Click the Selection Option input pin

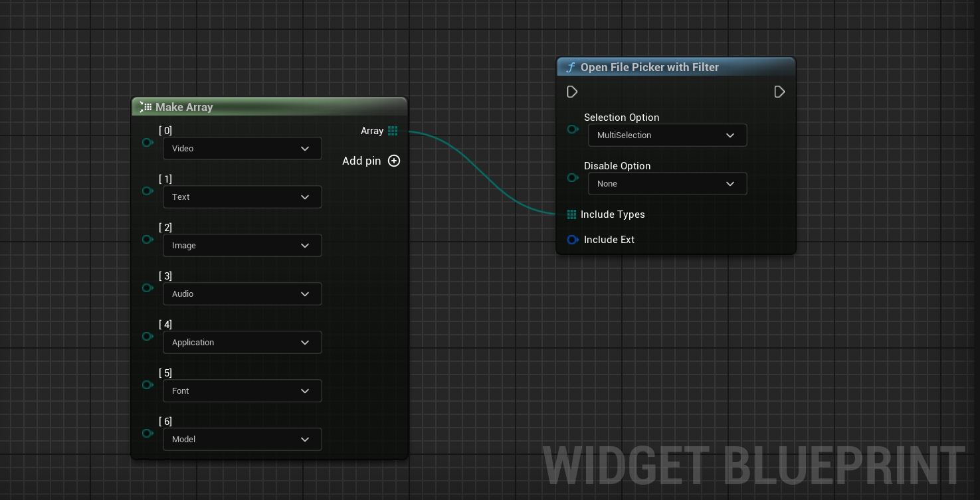coord(572,129)
